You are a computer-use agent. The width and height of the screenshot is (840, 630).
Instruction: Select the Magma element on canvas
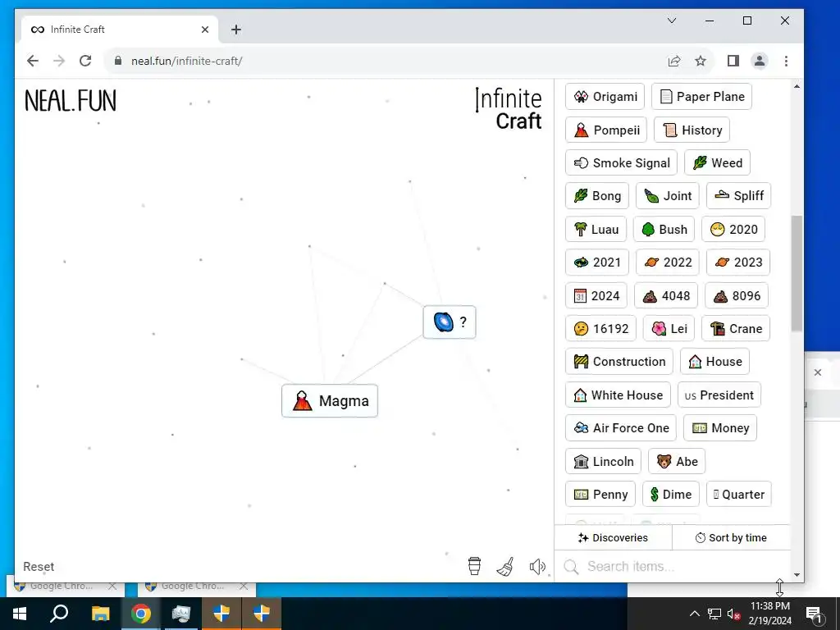330,400
